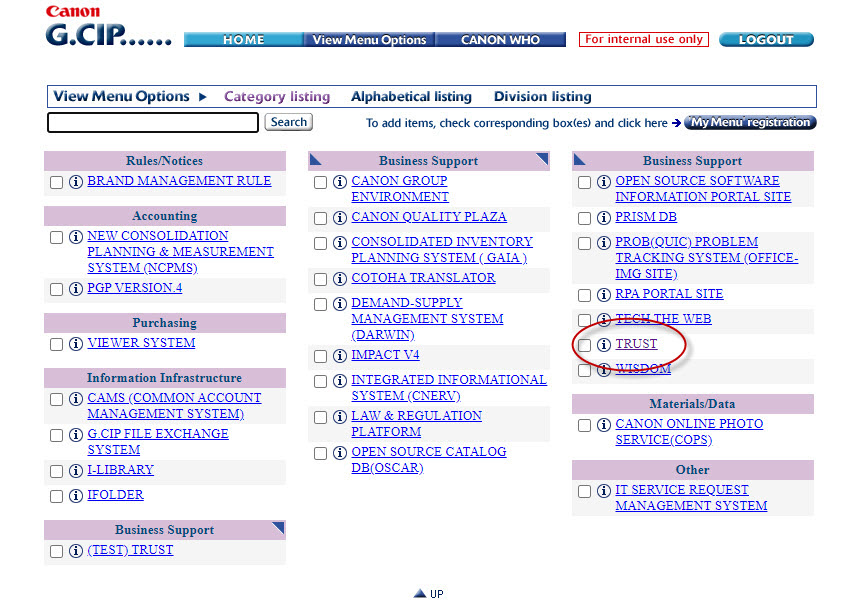The height and width of the screenshot is (600, 865).
Task: Open info icon for G.CIP FILE EXCHANGE
Action: [76, 435]
